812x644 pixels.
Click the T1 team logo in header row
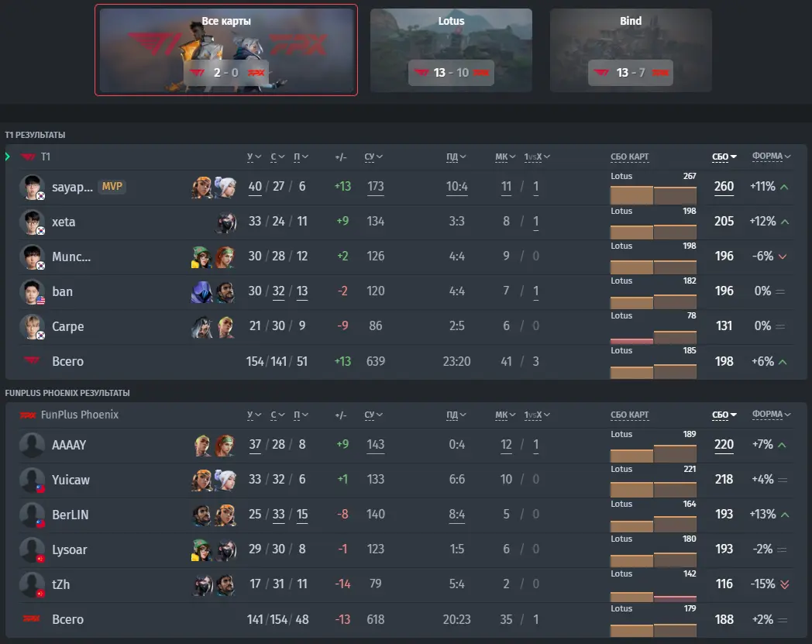27,157
